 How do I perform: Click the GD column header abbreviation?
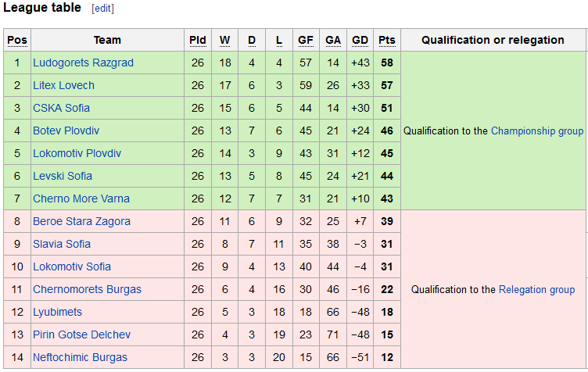360,40
